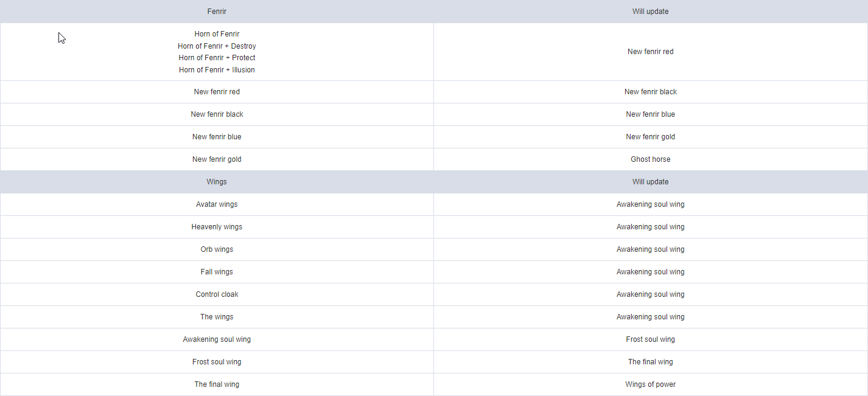Select the Horn of Fenrir + Illusion line
Image resolution: width=868 pixels, height=396 pixels.
click(x=217, y=70)
